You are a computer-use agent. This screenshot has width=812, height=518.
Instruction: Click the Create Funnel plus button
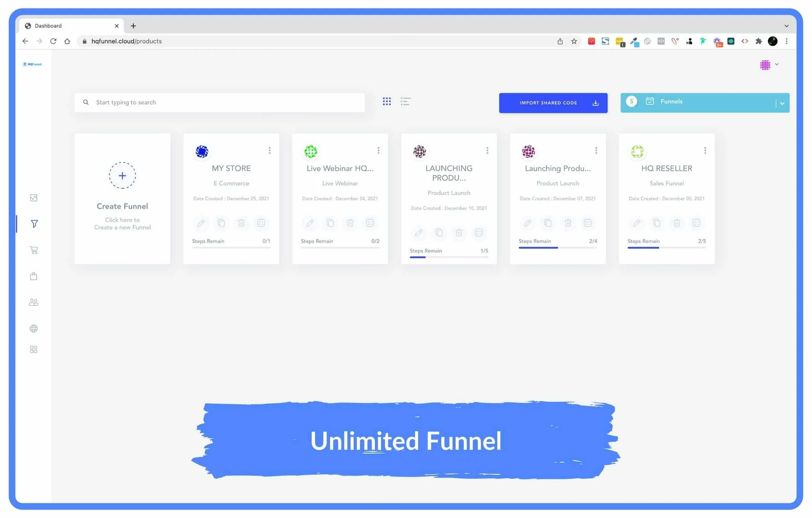(x=122, y=175)
